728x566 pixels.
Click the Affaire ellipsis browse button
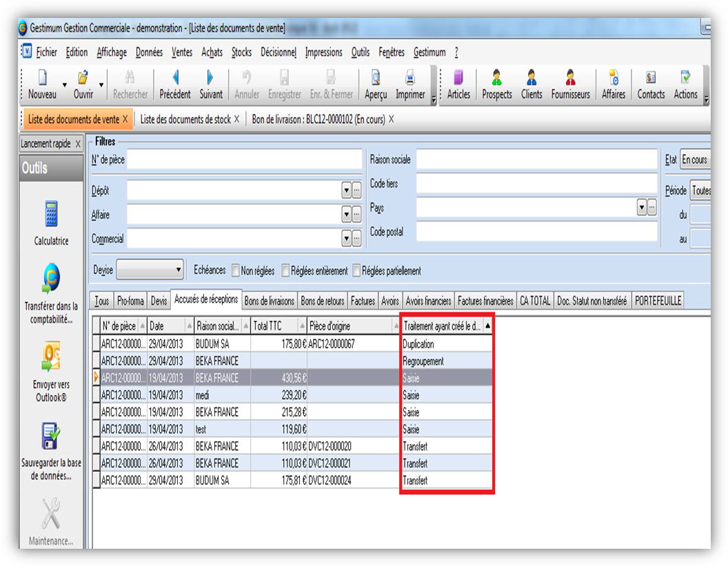tap(356, 214)
